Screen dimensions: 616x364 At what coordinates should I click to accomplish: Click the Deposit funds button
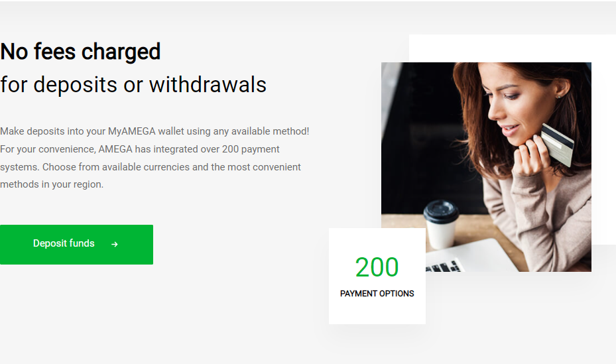tap(76, 244)
